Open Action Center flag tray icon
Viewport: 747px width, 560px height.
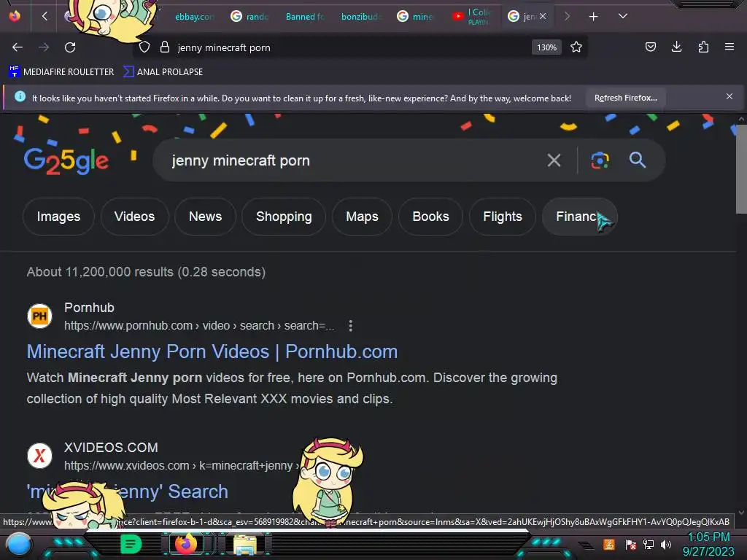[631, 544]
